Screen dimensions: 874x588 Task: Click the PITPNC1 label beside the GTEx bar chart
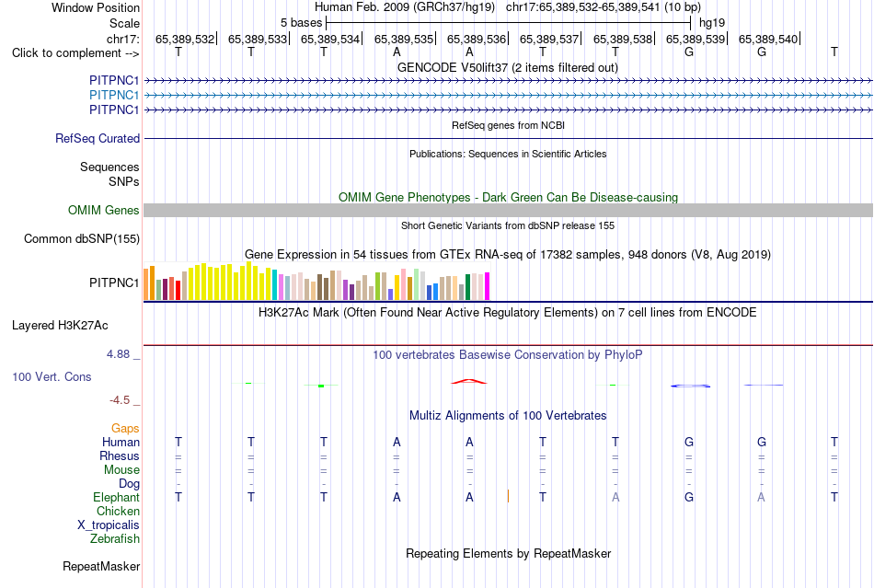(x=114, y=283)
